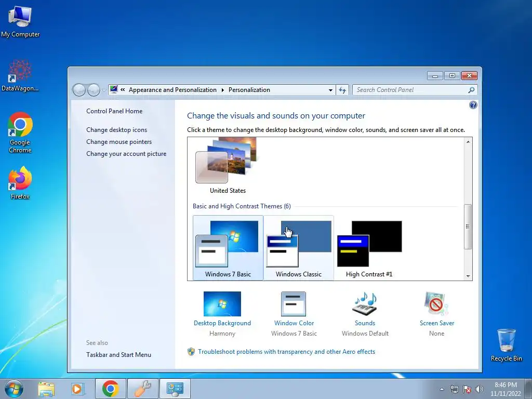The image size is (532, 399).
Task: Open Screen Saver settings icon
Action: tap(436, 303)
